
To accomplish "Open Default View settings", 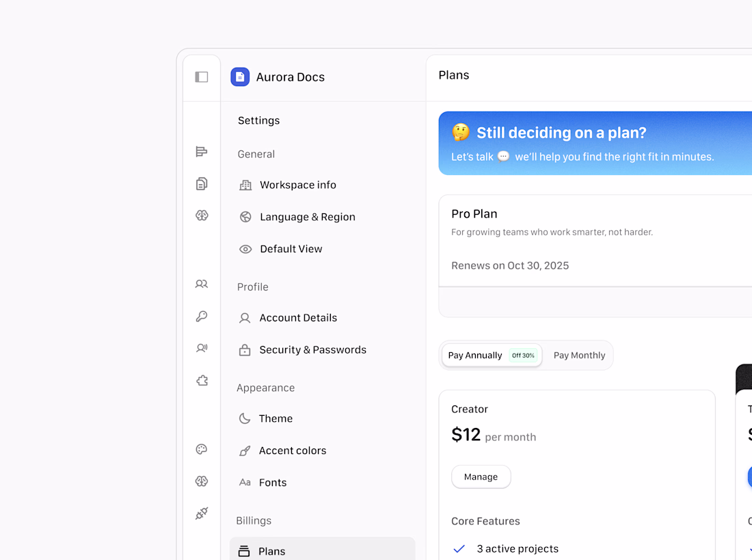I will coord(291,250).
